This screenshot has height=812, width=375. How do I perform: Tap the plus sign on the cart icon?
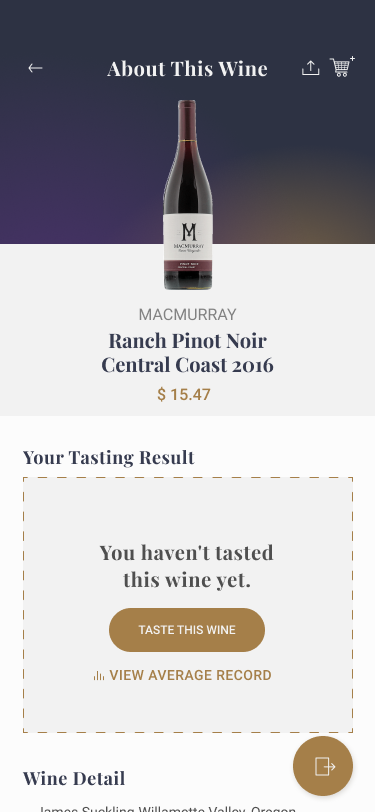[x=352, y=59]
